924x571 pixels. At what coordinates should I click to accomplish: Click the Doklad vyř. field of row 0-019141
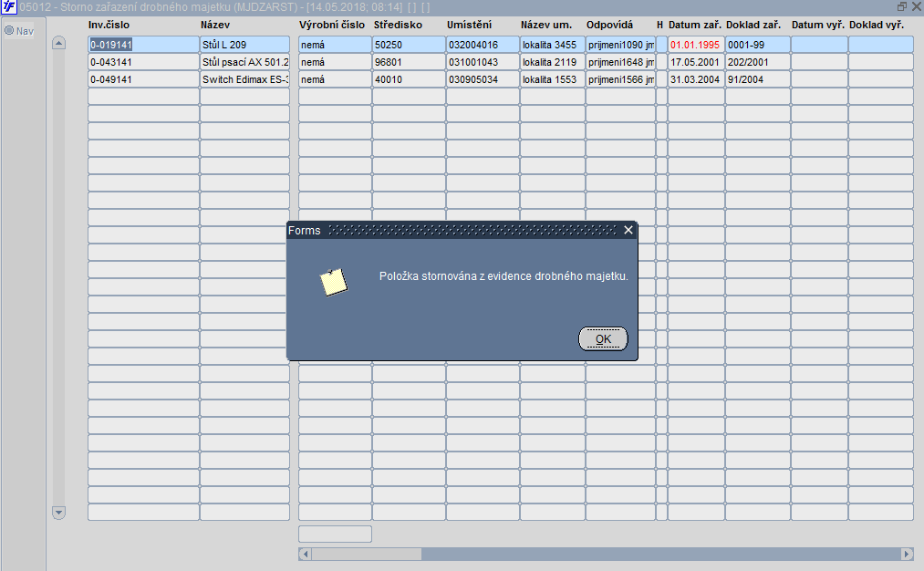[881, 45]
